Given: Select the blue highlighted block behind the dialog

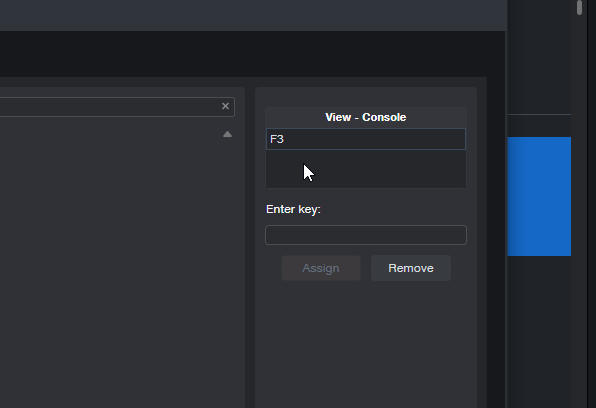Looking at the screenshot, I should point(539,197).
